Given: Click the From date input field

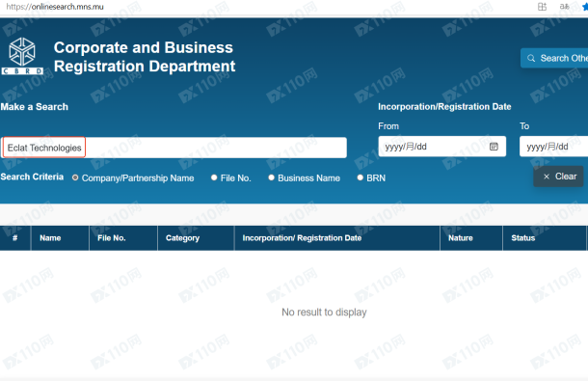Looking at the screenshot, I should 441,147.
